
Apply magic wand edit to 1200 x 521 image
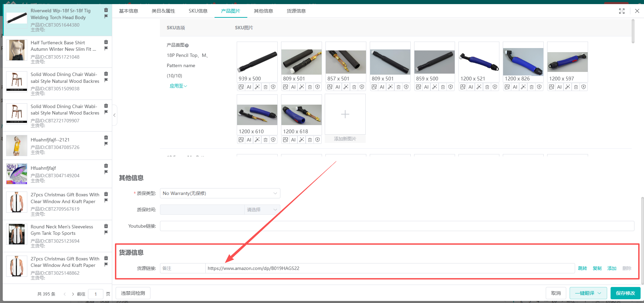[x=479, y=87]
